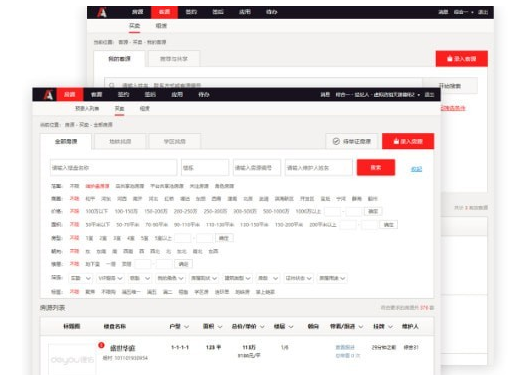
Task: Focus the 请输入楼盘名称 input field
Action: [113, 168]
